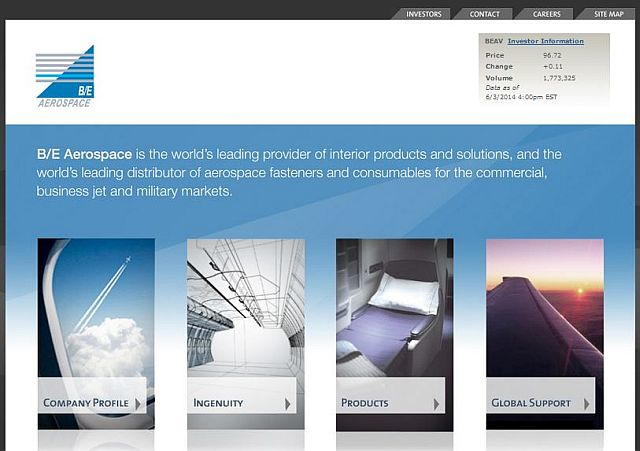Click the B/E Aerospace logo
The height and width of the screenshot is (451, 640).
tap(65, 76)
